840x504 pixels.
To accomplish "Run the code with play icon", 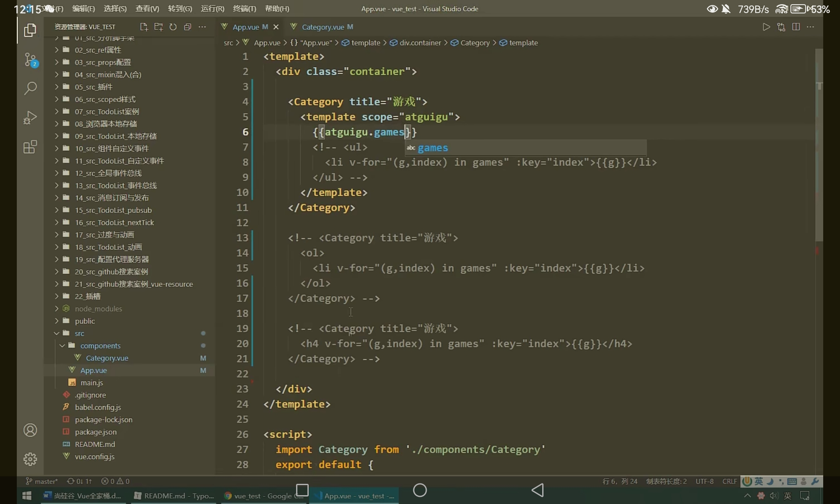I will [x=766, y=27].
